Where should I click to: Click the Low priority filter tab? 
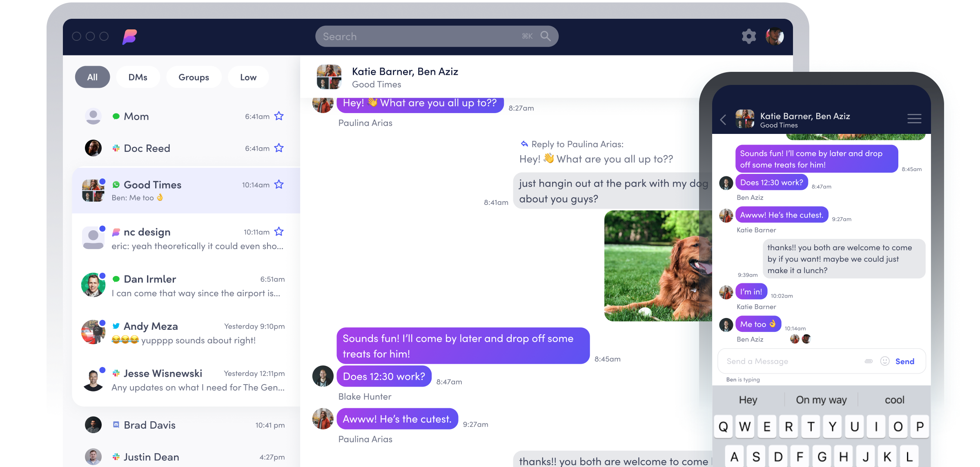(248, 76)
